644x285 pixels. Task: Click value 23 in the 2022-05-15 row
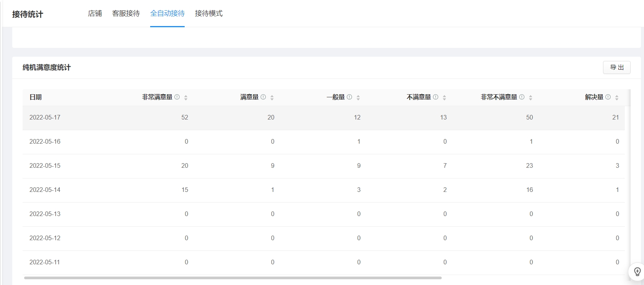point(529,166)
